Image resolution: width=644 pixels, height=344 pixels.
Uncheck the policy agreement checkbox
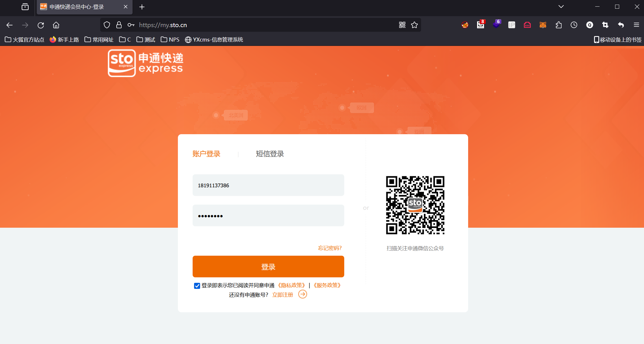197,286
